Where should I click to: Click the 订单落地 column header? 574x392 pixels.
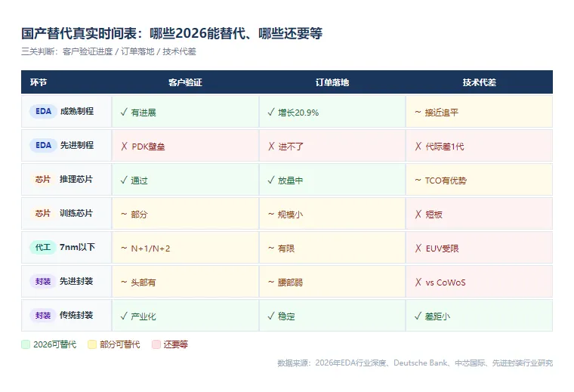(x=332, y=82)
